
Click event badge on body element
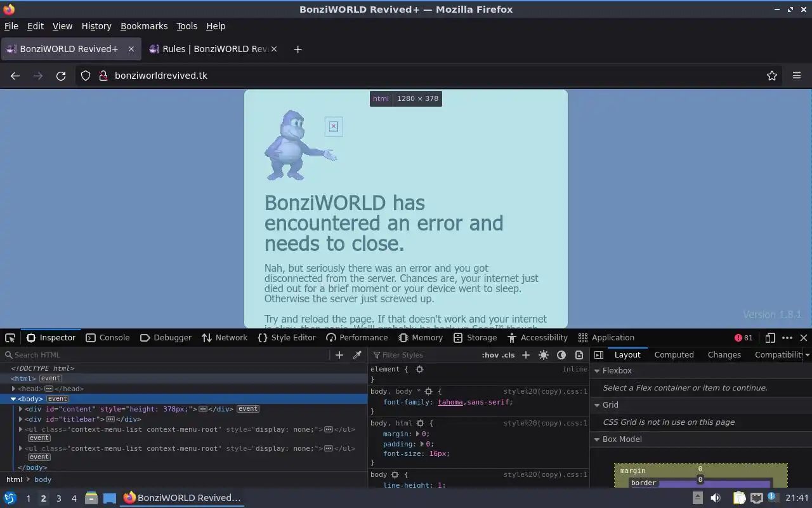57,399
